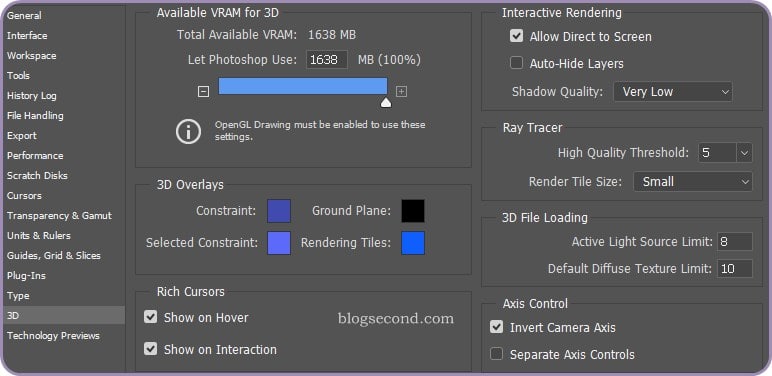Uncheck Show on Hover

(x=150, y=317)
